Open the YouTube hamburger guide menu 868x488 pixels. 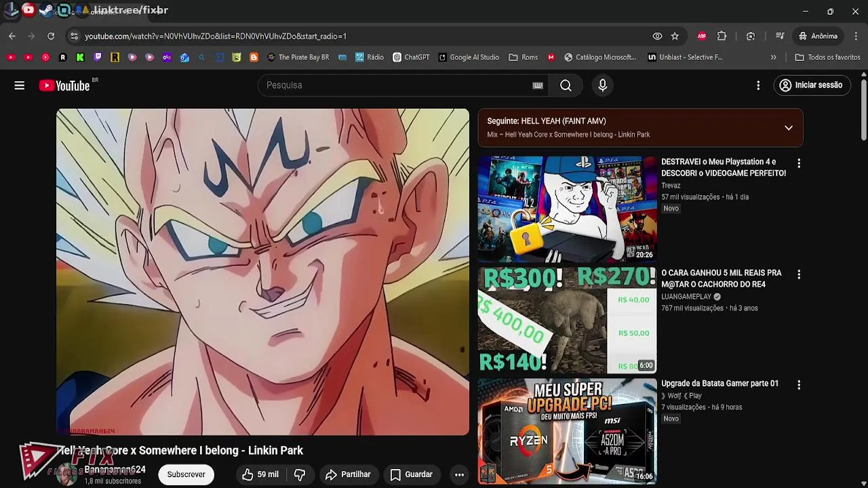point(20,85)
